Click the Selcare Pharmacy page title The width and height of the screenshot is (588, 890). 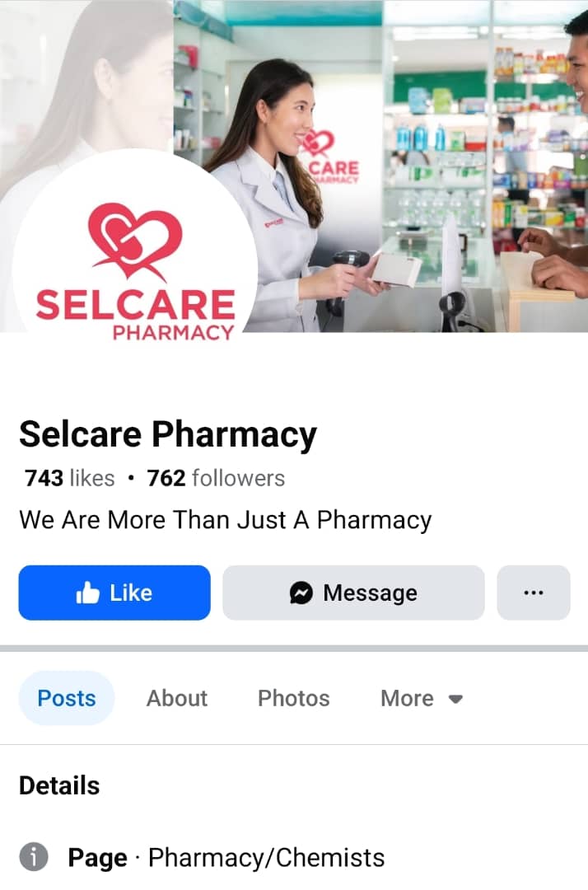[168, 435]
